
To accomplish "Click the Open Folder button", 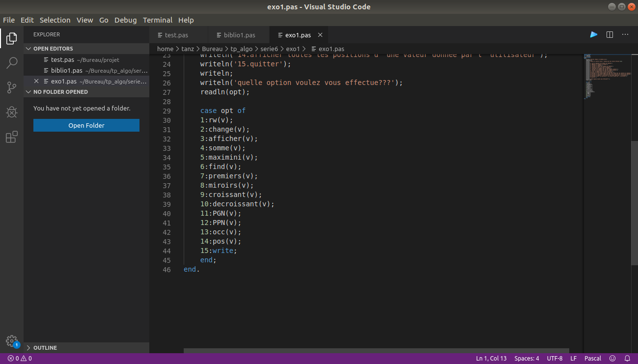I will point(86,125).
